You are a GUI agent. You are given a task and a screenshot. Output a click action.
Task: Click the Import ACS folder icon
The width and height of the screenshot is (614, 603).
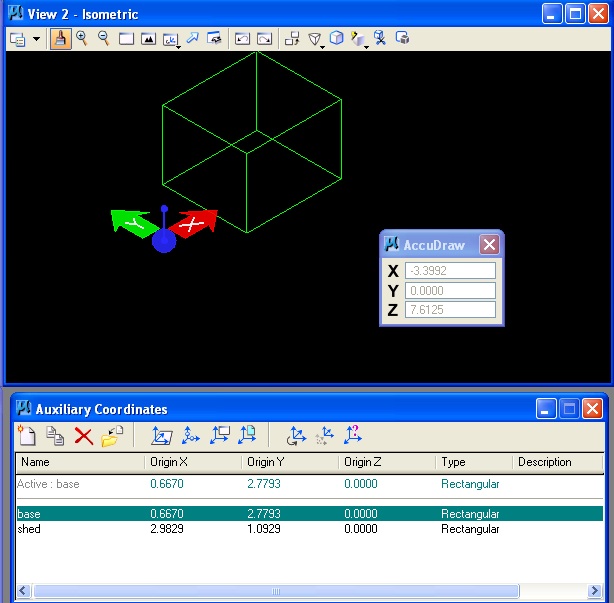pyautogui.click(x=112, y=436)
